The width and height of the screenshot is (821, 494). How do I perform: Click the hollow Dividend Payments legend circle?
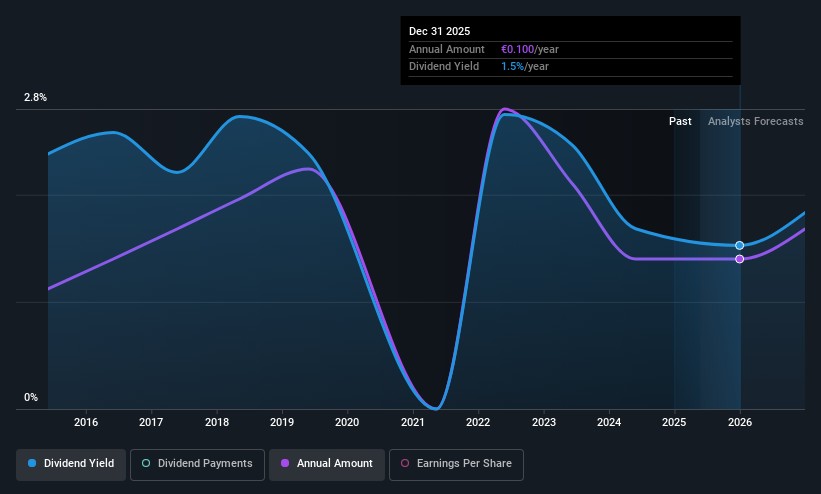[x=146, y=464]
